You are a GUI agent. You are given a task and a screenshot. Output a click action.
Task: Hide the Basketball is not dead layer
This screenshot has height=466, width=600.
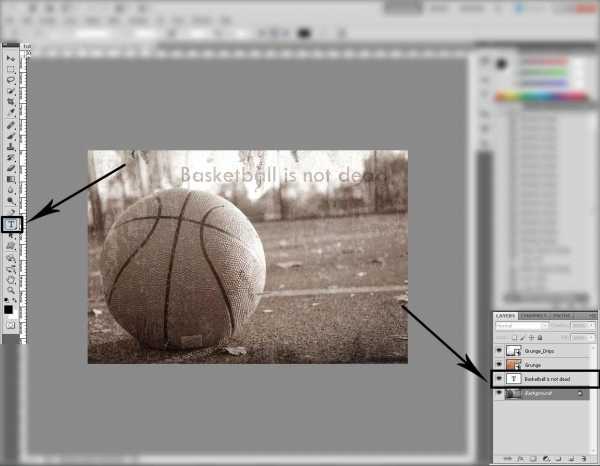click(x=499, y=378)
